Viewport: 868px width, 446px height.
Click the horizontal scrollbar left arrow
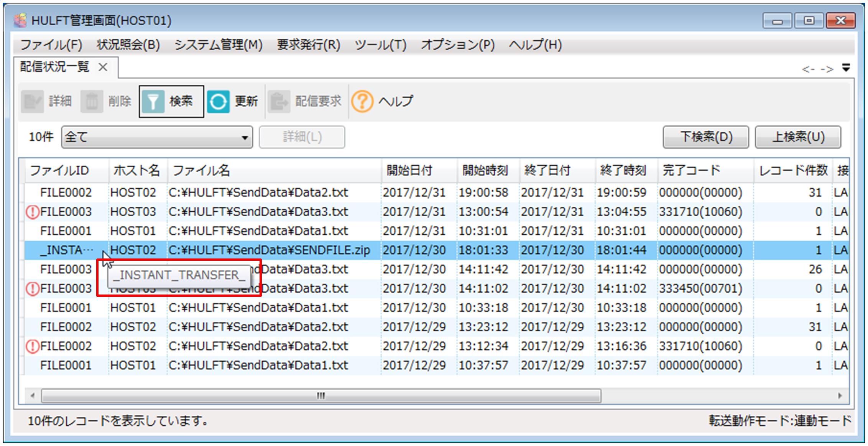(32, 395)
